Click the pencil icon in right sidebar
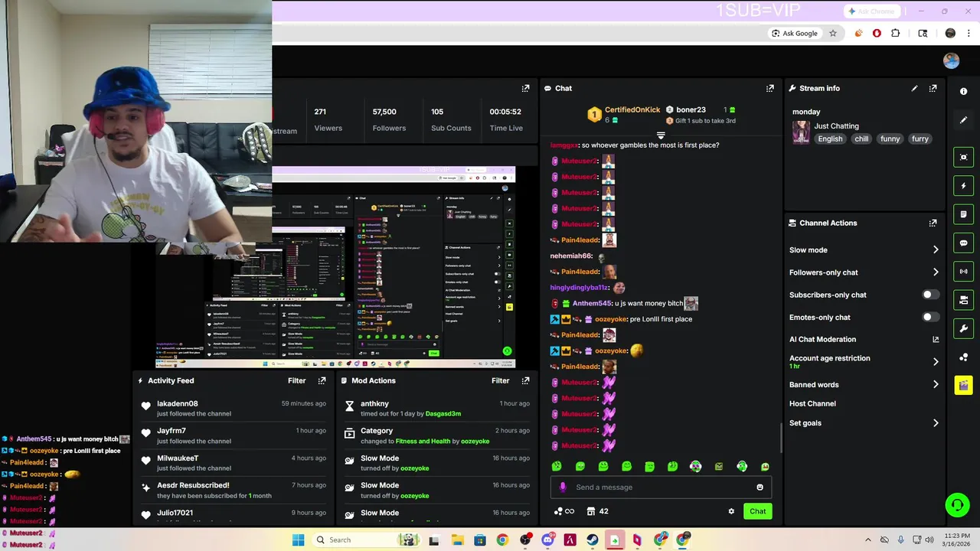The width and height of the screenshot is (980, 551). tap(963, 120)
